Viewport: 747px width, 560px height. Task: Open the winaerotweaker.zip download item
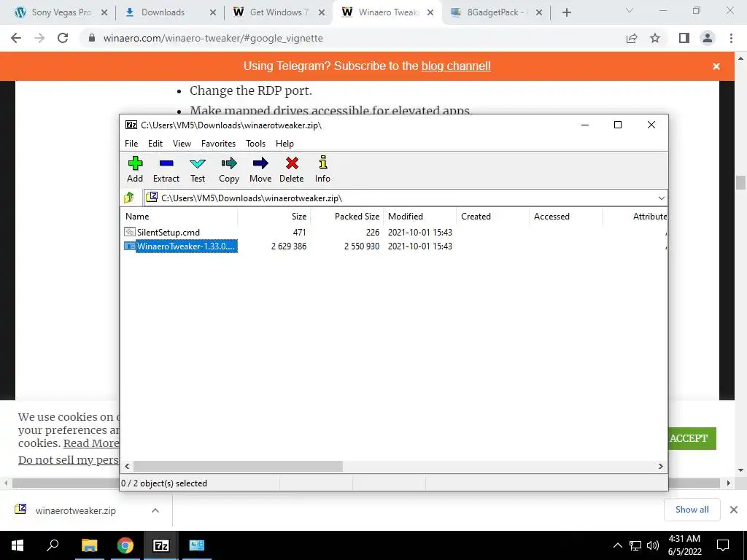(75, 510)
